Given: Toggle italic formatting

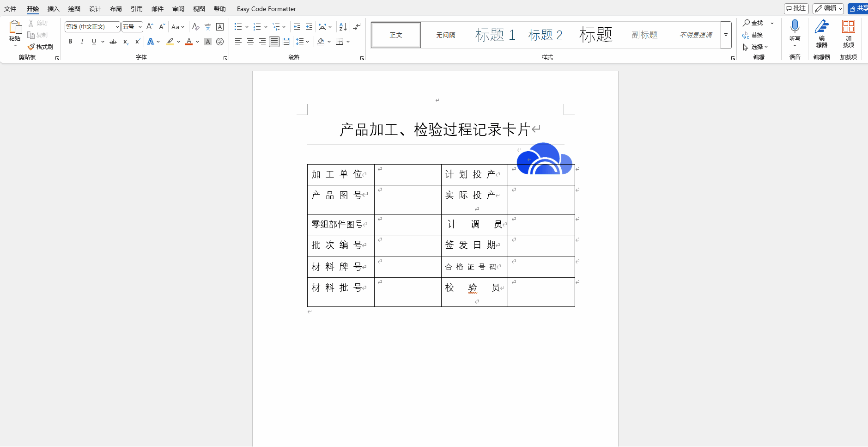Looking at the screenshot, I should tap(82, 42).
